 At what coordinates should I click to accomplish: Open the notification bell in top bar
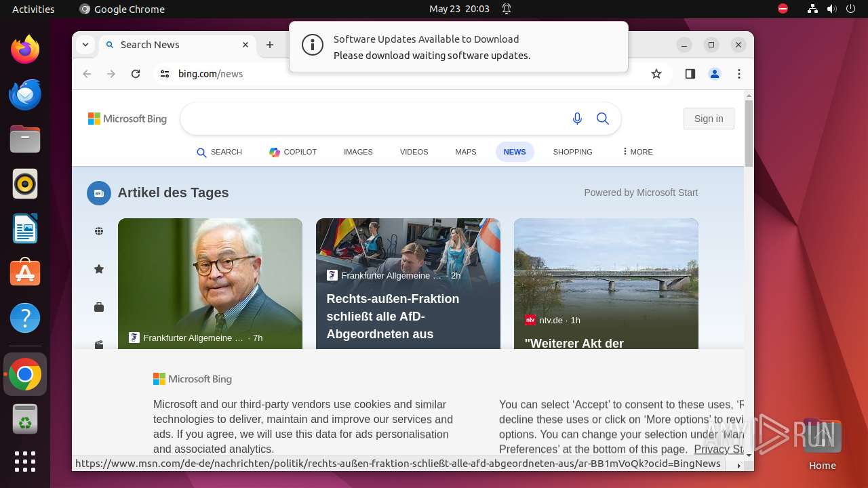point(507,9)
